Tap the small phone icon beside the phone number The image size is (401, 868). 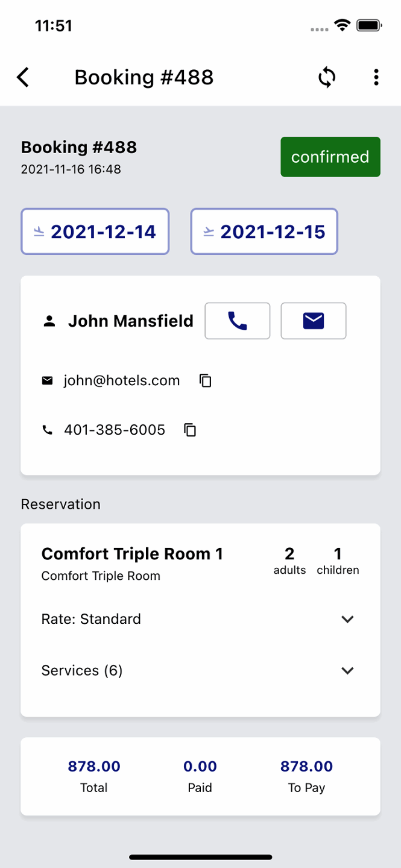[x=47, y=430]
